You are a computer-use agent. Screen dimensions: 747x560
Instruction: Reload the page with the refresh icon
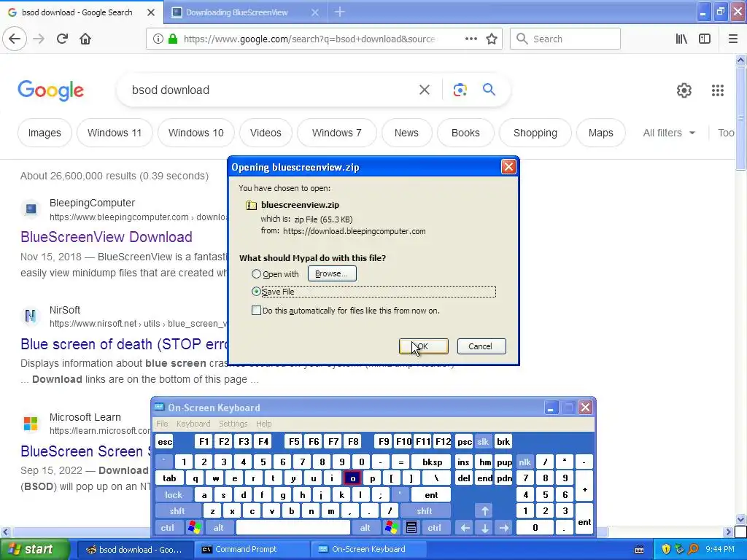pyautogui.click(x=62, y=39)
